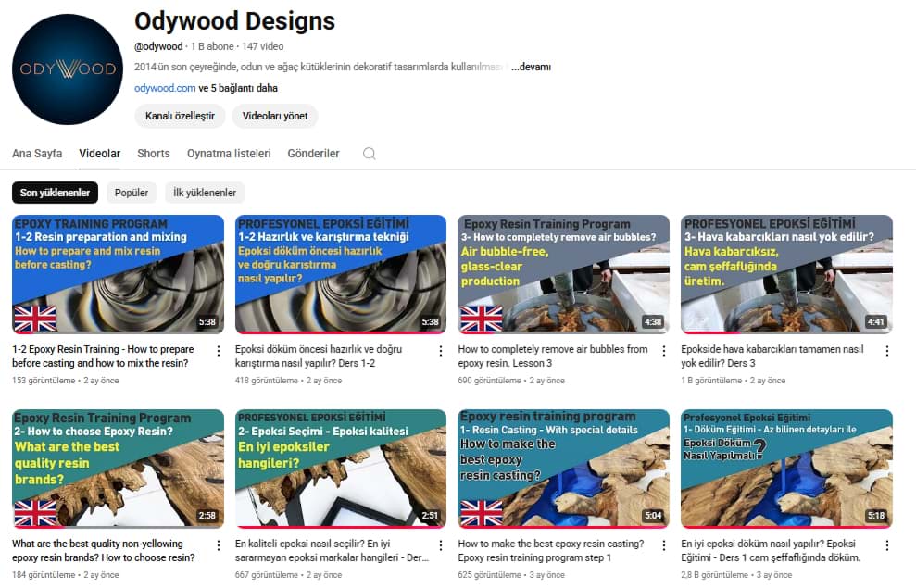This screenshot has width=916, height=588.
Task: Open three-dot menu for 'Epokside hava kabarcıkları' video
Action: [x=886, y=350]
